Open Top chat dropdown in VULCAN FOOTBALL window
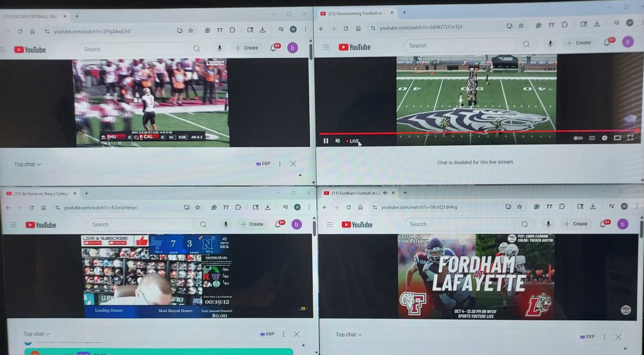Viewport: 644px width, 355px height. click(27, 164)
